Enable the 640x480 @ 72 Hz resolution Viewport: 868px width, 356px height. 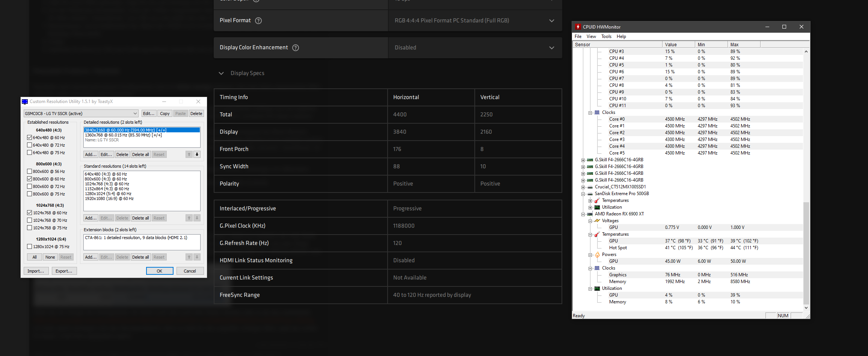30,145
